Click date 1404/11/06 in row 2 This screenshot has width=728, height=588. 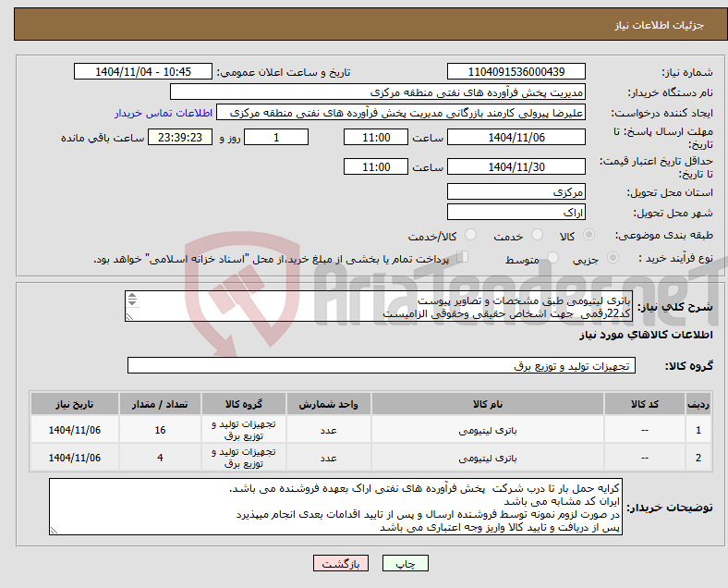pos(75,458)
